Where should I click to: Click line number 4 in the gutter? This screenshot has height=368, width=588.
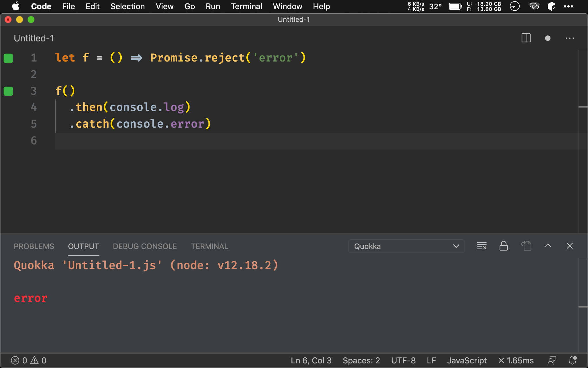[34, 107]
